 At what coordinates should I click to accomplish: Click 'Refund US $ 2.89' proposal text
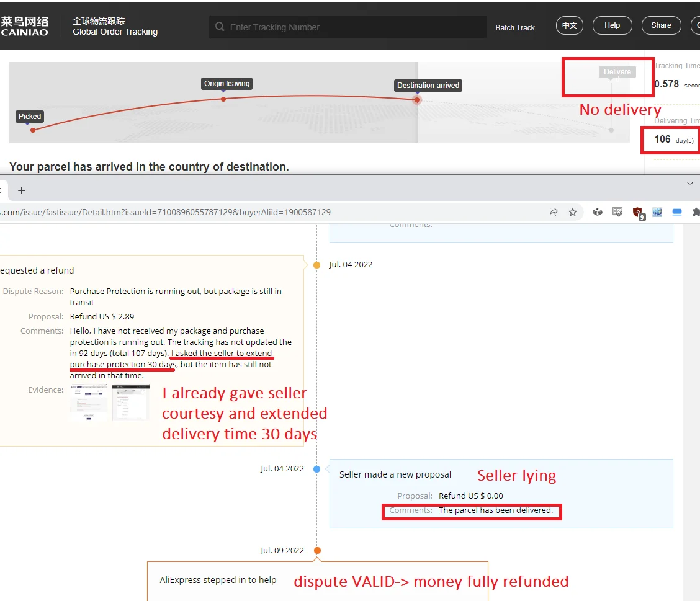102,317
